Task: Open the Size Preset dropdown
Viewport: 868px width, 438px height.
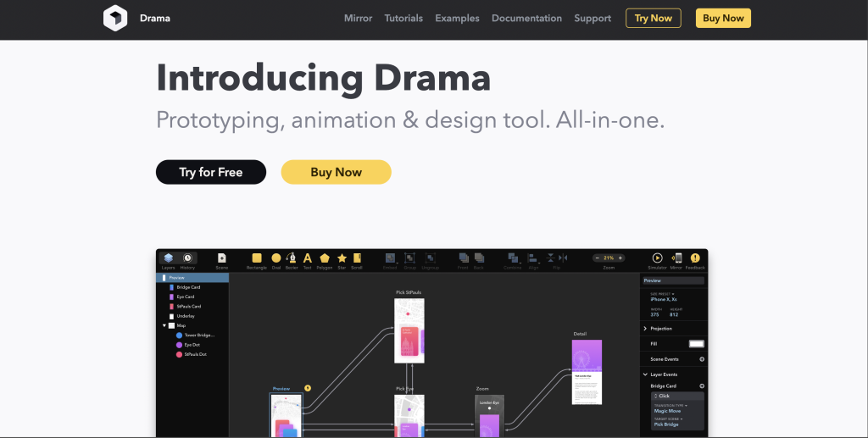Action: point(663,295)
